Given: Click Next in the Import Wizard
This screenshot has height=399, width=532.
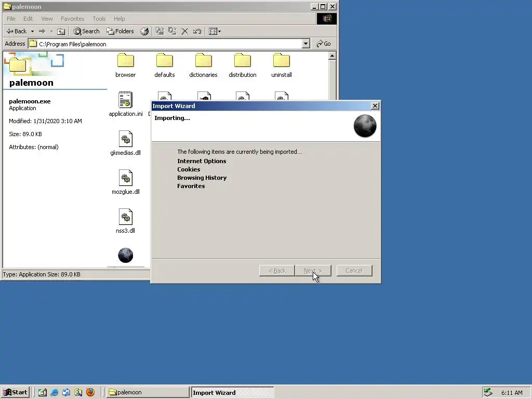Looking at the screenshot, I should tap(313, 270).
